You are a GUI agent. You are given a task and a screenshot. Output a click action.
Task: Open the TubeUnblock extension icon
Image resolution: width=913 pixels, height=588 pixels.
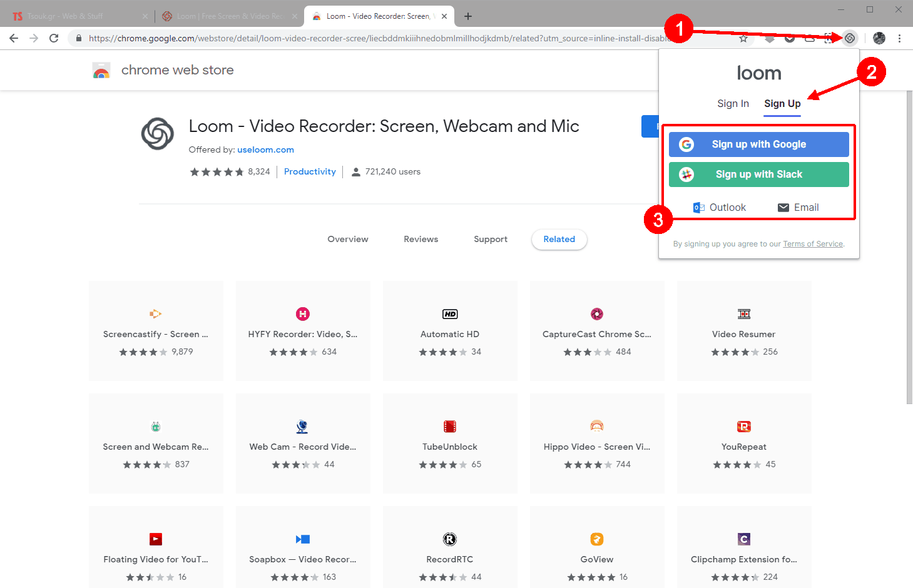pyautogui.click(x=450, y=427)
